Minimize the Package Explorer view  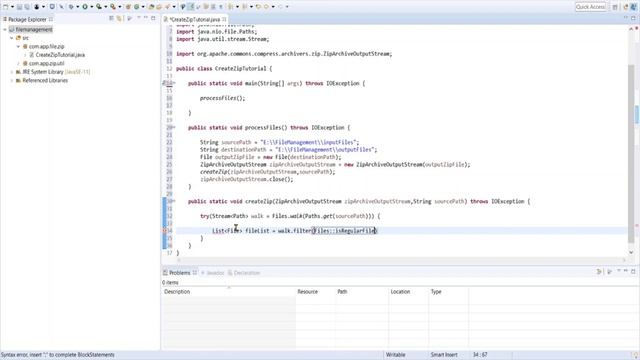[146, 18]
